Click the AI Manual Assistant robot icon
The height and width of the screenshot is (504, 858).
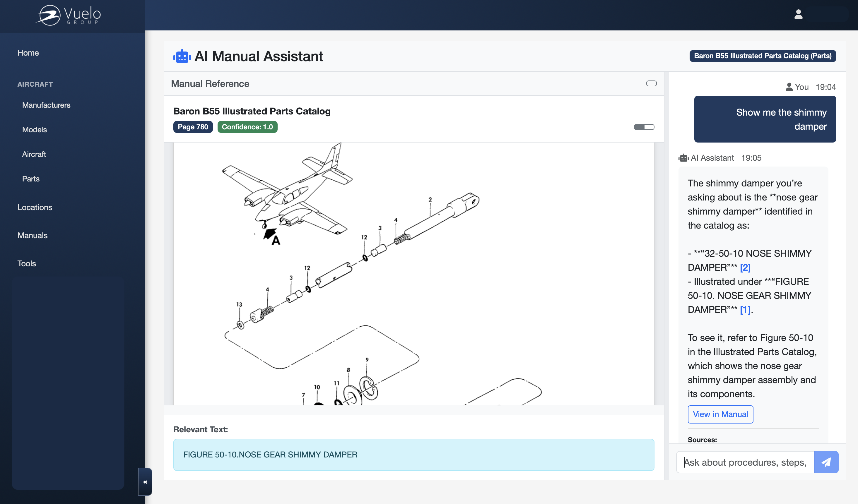(182, 56)
